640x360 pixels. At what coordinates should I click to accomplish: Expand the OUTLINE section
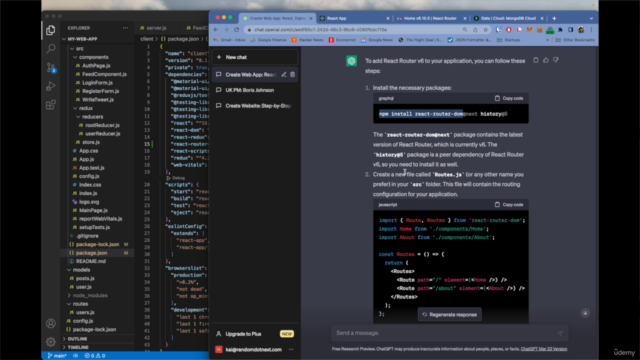pos(78,339)
